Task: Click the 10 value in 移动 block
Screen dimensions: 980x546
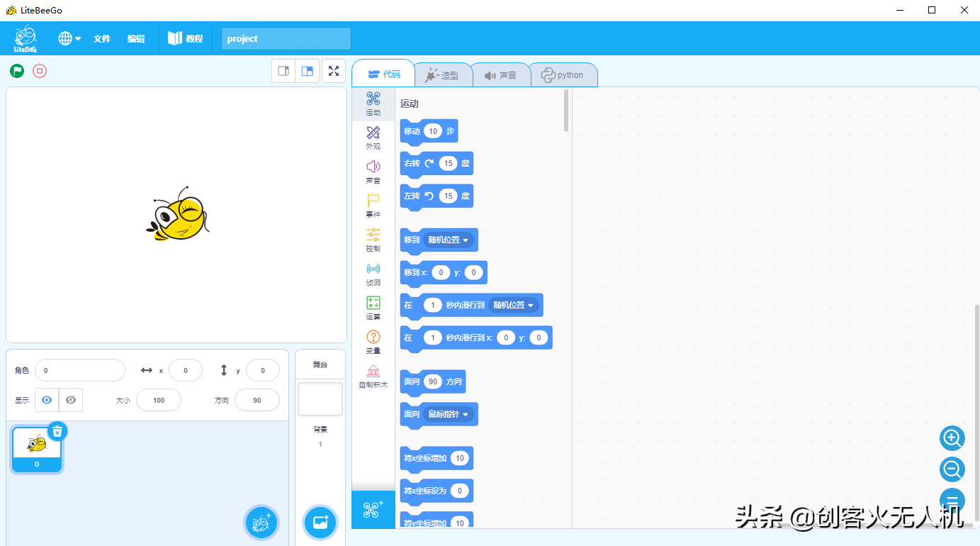Action: click(433, 131)
